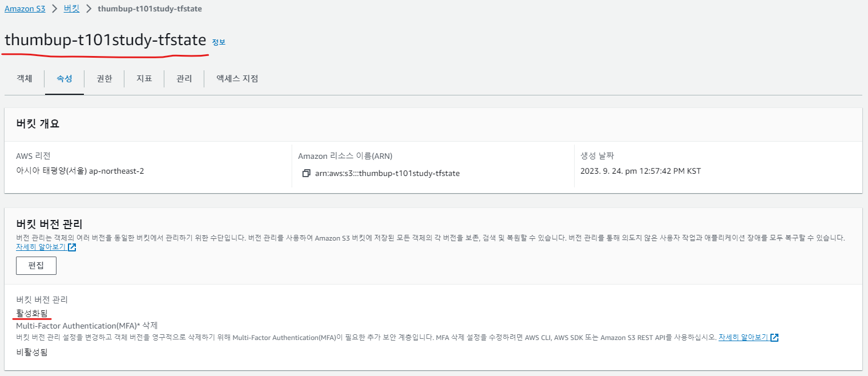Screen dimensions: 868x376
Task: Switch to 관리 tab
Action: pyautogui.click(x=184, y=79)
